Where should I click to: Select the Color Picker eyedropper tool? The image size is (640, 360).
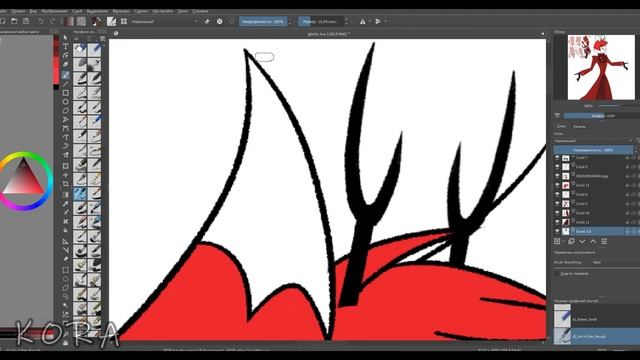click(65, 204)
